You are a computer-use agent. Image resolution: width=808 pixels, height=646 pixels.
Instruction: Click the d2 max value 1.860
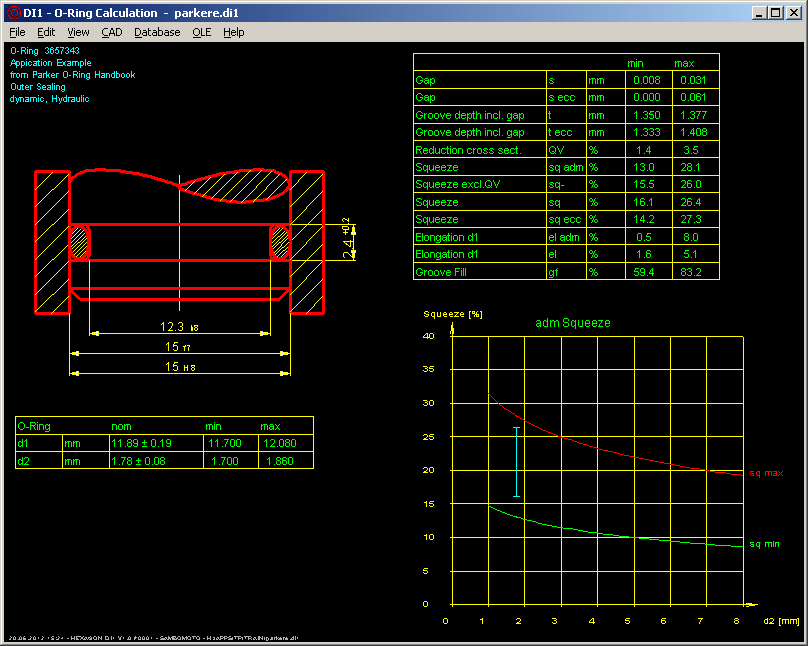pos(280,462)
